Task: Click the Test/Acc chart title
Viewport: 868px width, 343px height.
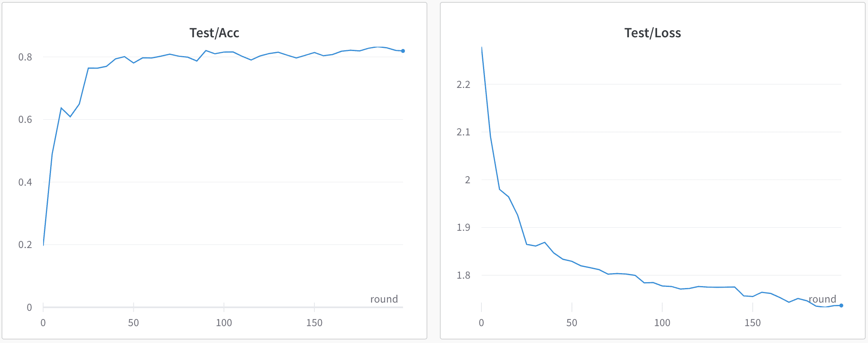Action: pyautogui.click(x=214, y=33)
